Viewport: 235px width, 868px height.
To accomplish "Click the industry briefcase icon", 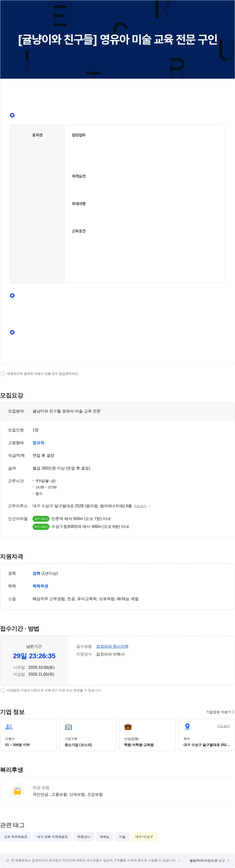I will (x=128, y=727).
